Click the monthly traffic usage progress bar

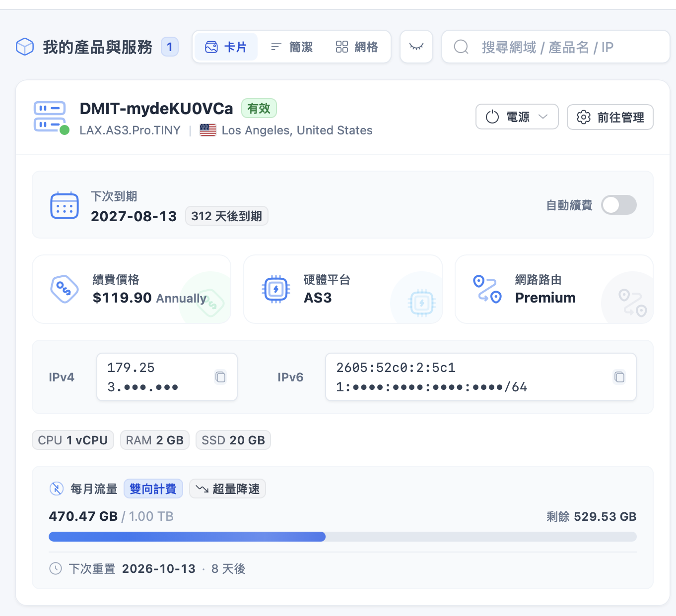point(342,537)
